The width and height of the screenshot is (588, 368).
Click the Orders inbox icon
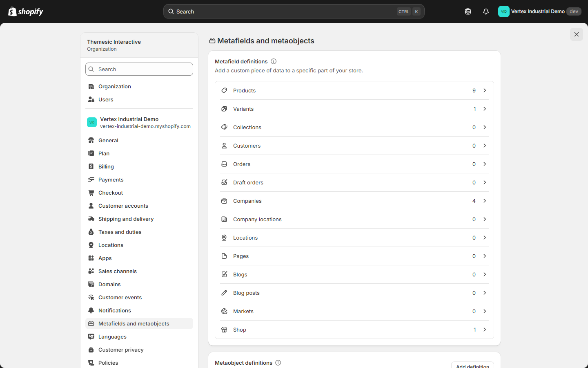point(224,164)
